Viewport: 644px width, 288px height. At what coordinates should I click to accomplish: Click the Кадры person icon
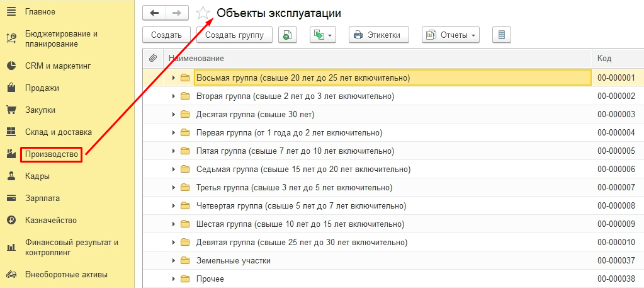point(11,176)
